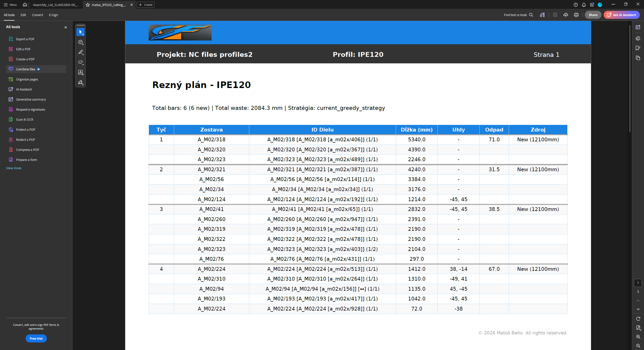
Task: Click the save to cloud upload icon
Action: point(566,15)
